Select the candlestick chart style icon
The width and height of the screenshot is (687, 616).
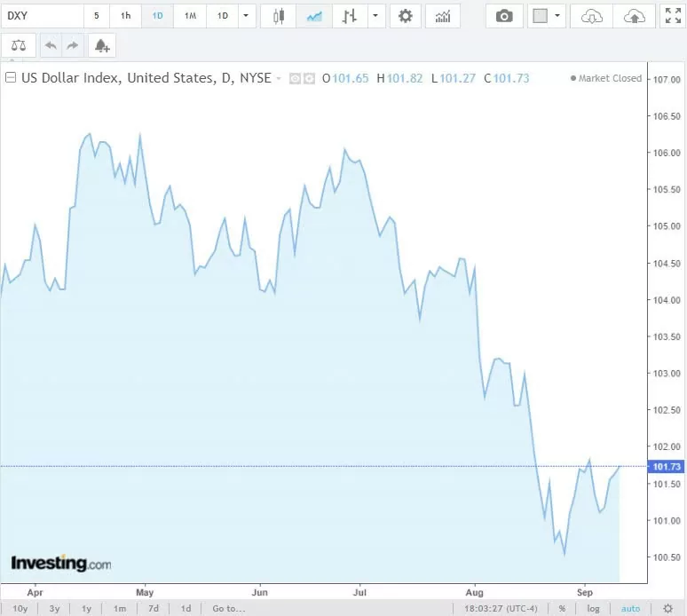[279, 16]
